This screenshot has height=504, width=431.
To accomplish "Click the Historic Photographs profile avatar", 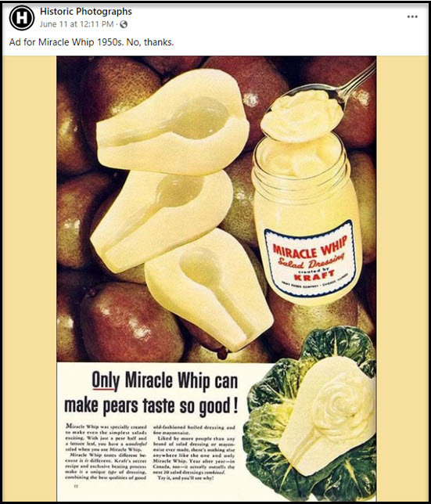I will [x=22, y=18].
